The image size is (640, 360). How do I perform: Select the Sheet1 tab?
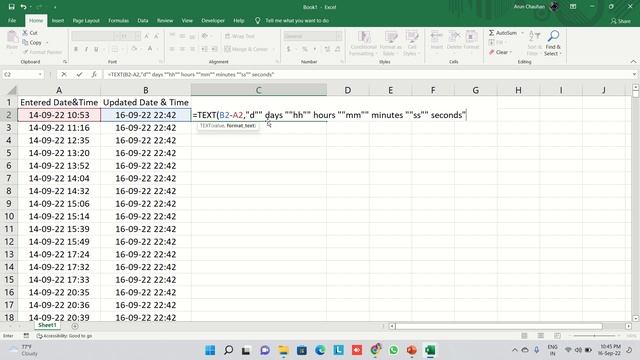pos(47,325)
